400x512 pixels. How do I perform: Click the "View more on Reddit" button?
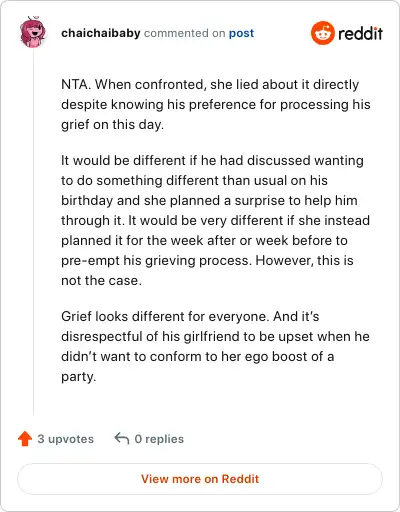[x=200, y=479]
